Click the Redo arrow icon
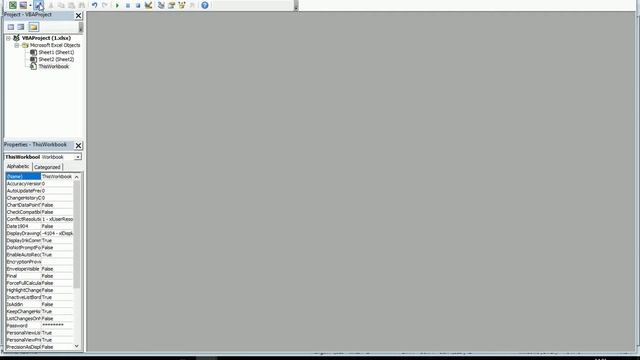Viewport: 640px width, 360px height. [x=104, y=5]
